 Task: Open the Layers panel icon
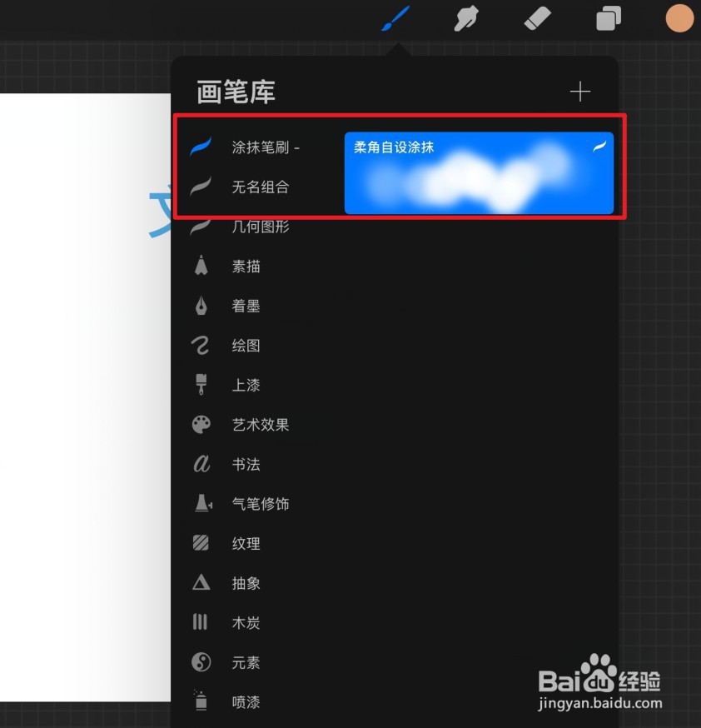click(x=607, y=18)
